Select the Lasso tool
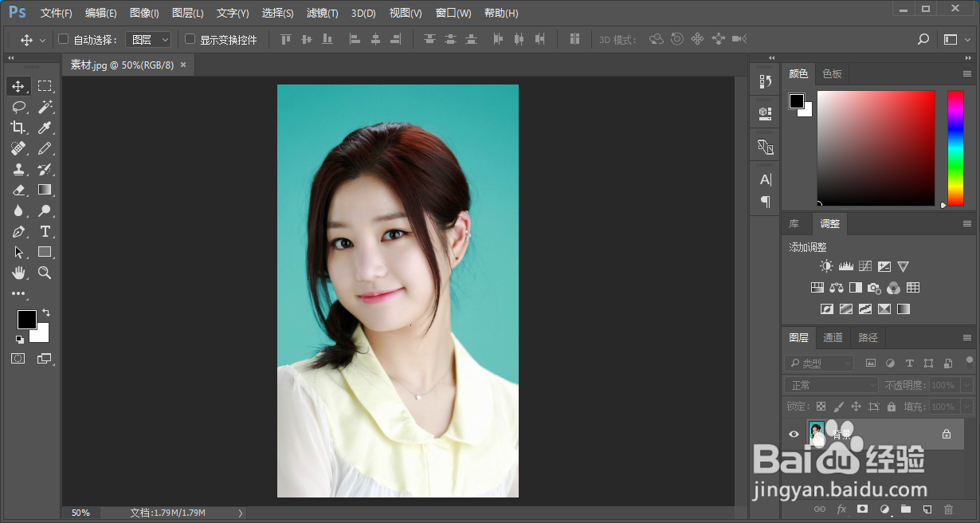This screenshot has width=980, height=523. [18, 107]
